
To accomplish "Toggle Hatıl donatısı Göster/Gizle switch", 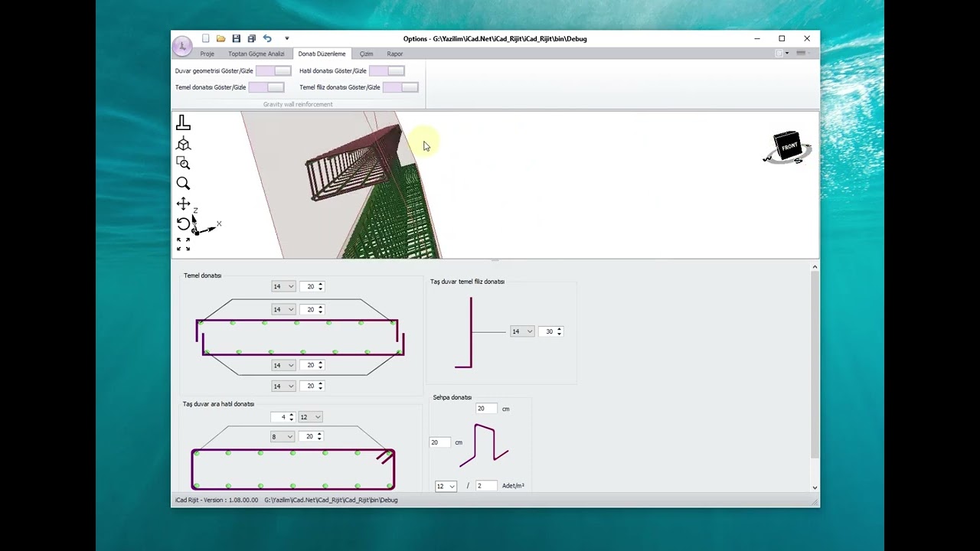I will [x=387, y=70].
